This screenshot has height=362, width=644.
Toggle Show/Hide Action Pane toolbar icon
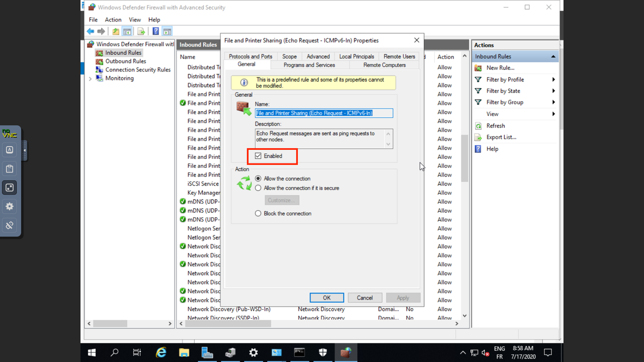click(x=167, y=31)
